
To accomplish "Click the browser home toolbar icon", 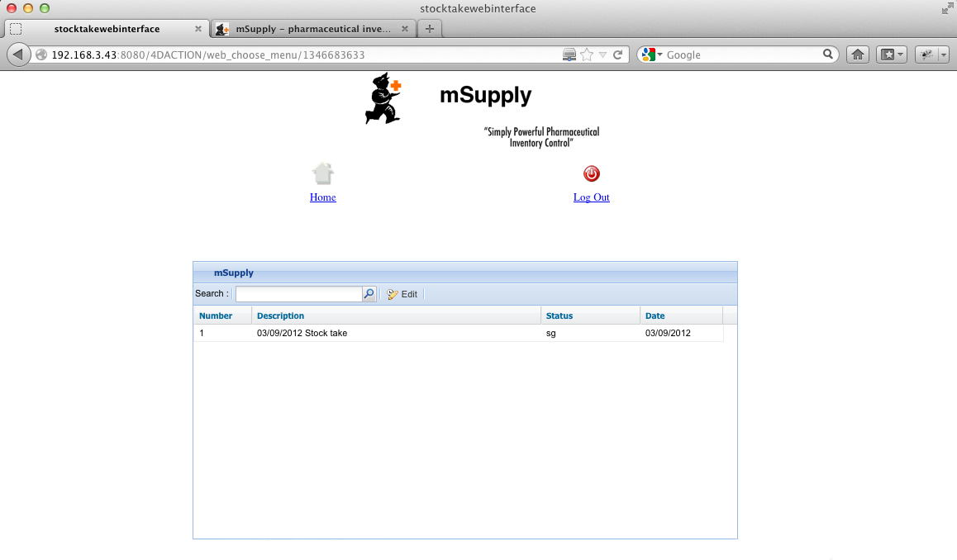I will (x=858, y=55).
